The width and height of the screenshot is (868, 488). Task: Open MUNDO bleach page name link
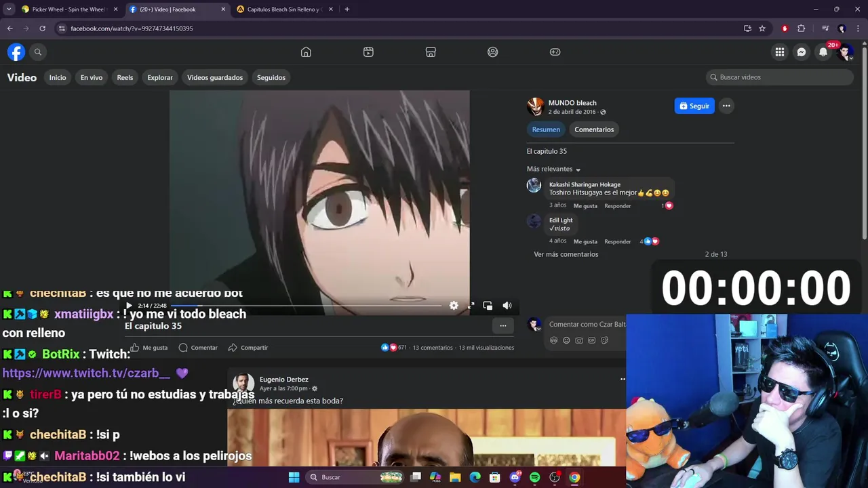[572, 103]
